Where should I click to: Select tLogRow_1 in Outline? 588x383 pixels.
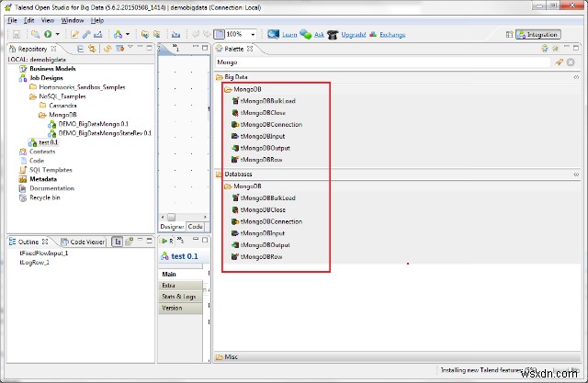[x=34, y=263]
